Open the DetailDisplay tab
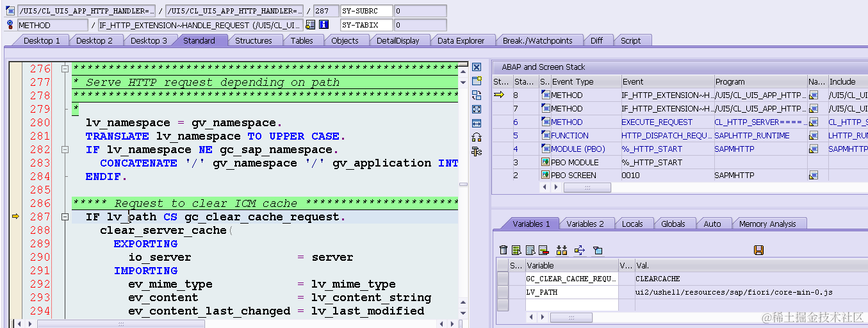 398,40
